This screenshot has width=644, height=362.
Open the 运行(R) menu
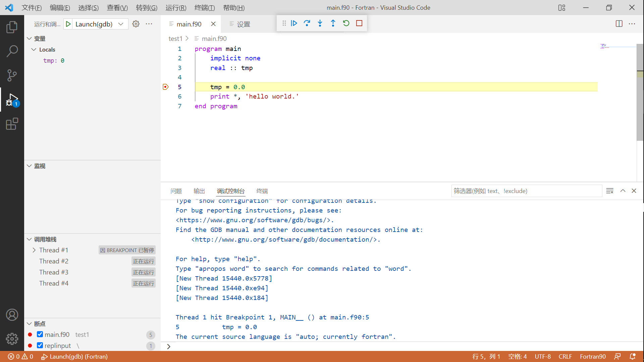[176, 7]
